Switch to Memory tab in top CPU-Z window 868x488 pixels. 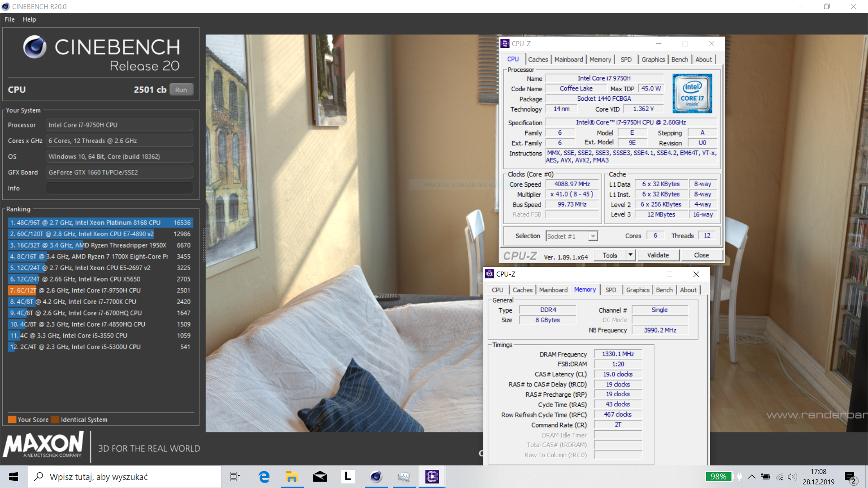coord(600,59)
